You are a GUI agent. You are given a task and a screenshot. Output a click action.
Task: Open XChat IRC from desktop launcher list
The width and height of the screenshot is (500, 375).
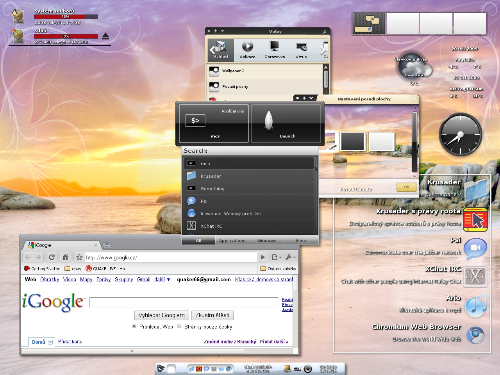pos(475,277)
